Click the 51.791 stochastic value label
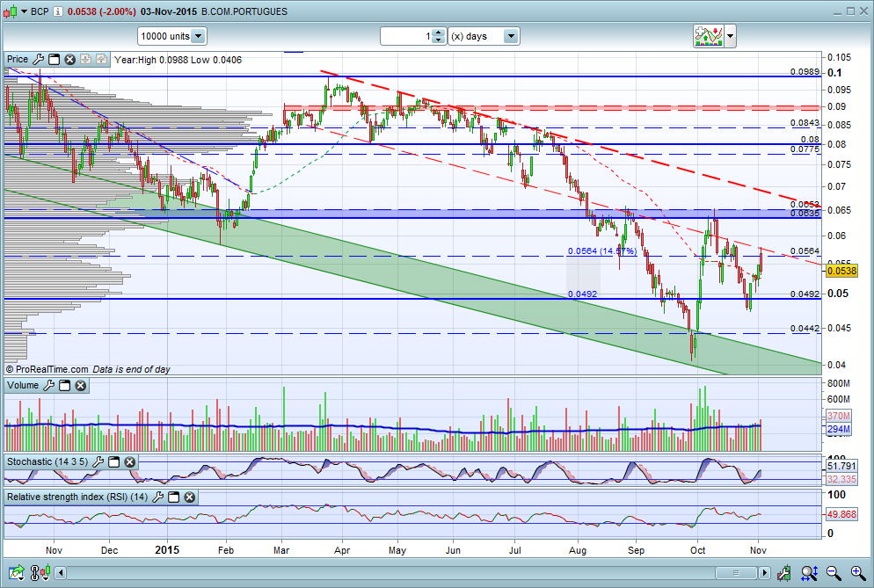Image resolution: width=874 pixels, height=588 pixels. pyautogui.click(x=841, y=466)
